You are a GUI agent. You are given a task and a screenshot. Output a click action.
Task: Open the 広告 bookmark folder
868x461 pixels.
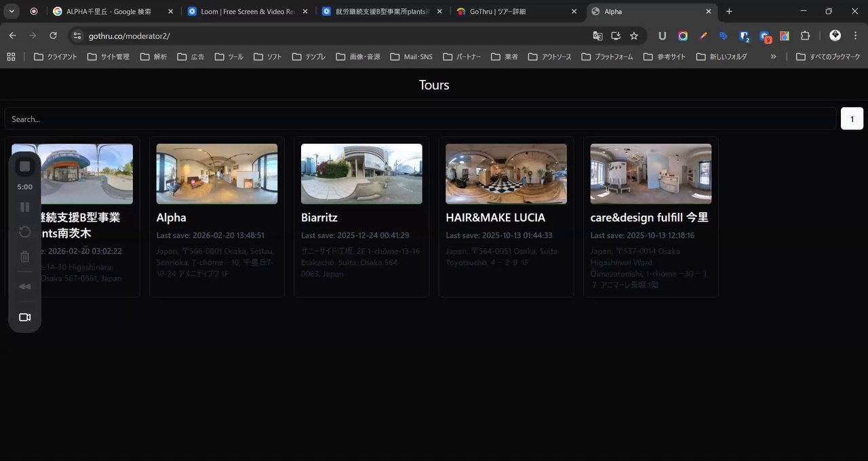coord(191,57)
